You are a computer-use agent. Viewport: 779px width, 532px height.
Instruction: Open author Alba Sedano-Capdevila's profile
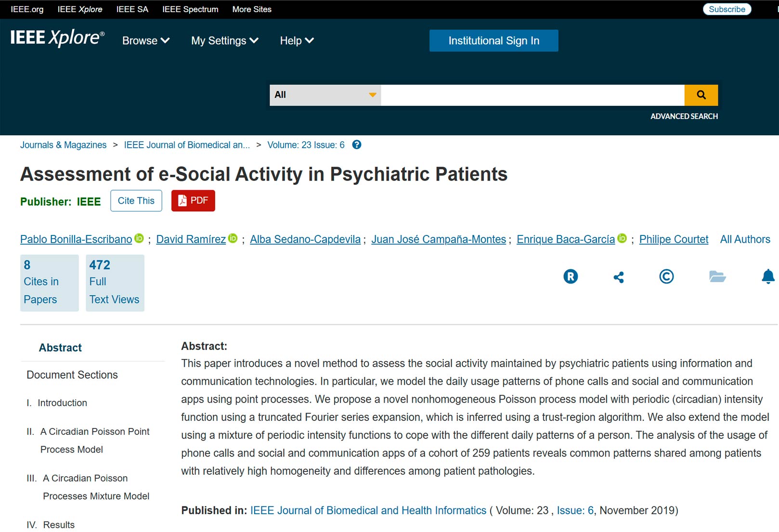point(305,239)
